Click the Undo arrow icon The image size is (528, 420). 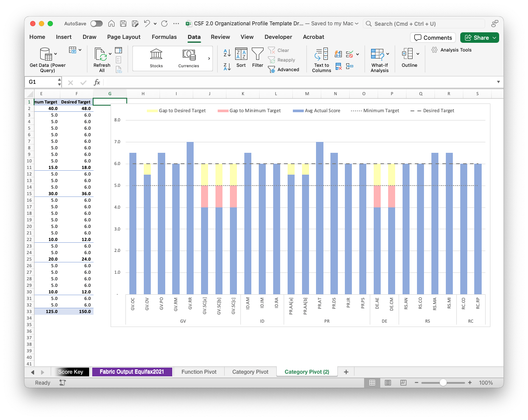pos(147,24)
